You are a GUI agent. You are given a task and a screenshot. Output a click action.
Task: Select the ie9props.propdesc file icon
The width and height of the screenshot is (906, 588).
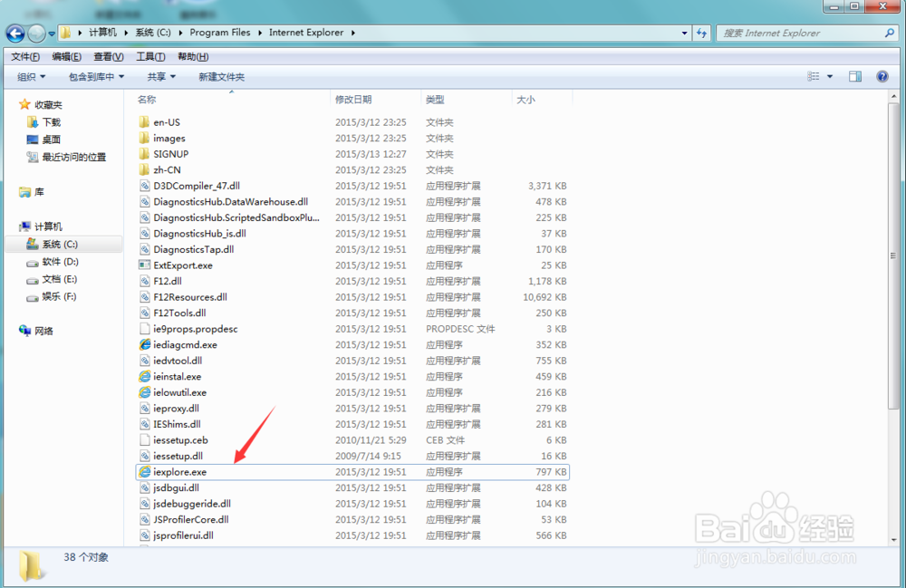click(144, 329)
